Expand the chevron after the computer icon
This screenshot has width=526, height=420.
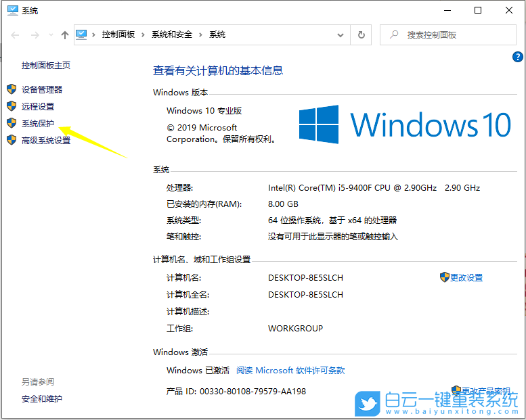pyautogui.click(x=93, y=35)
